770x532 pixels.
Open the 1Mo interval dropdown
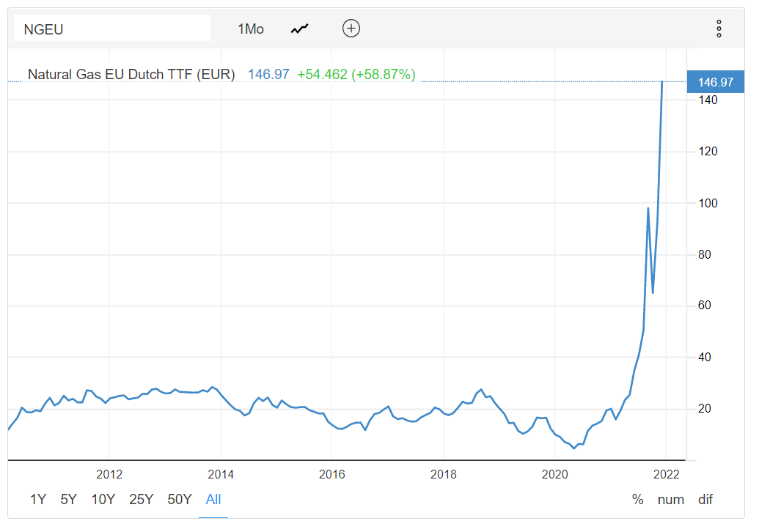pyautogui.click(x=251, y=29)
